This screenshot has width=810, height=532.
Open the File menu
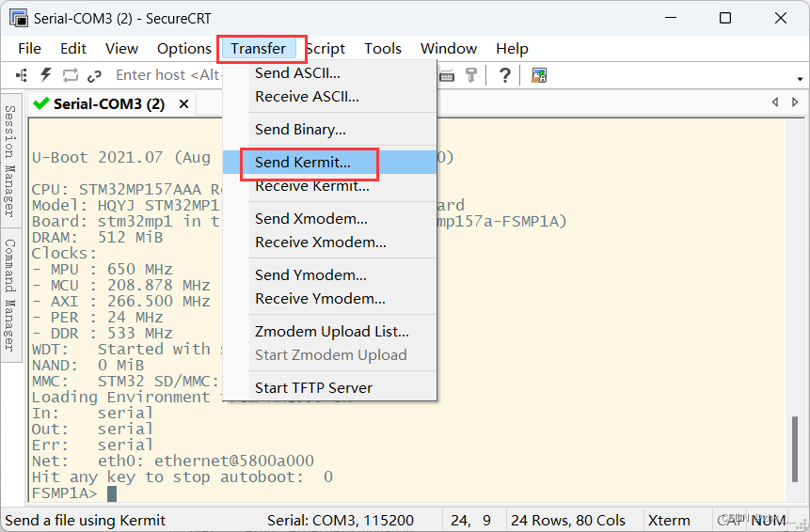[29, 49]
